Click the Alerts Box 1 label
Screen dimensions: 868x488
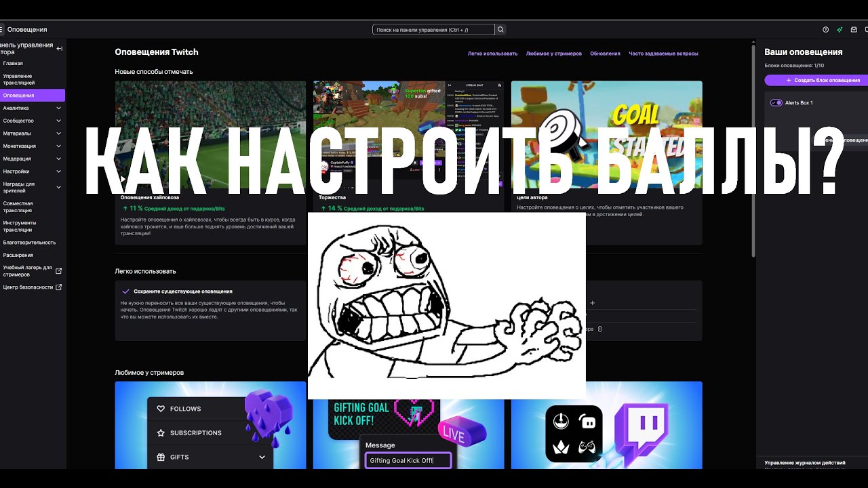[x=799, y=103]
